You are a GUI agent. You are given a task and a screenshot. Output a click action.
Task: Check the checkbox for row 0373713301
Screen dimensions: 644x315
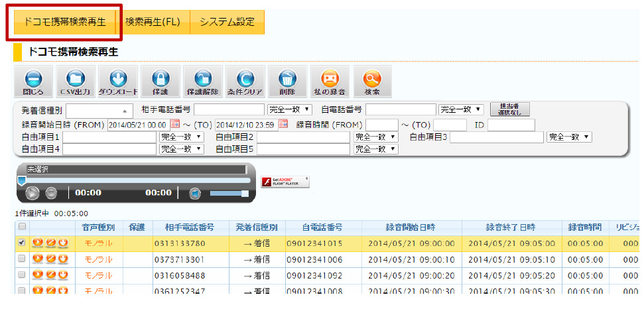[x=22, y=259]
